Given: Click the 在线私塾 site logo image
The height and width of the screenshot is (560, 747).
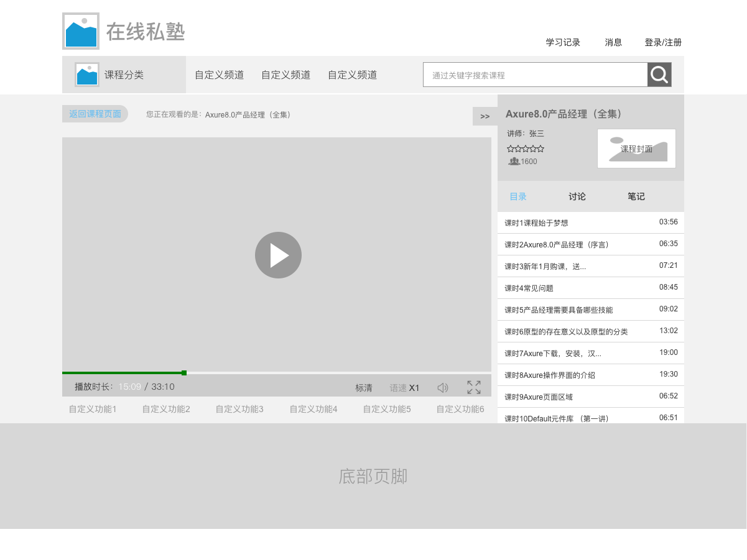Looking at the screenshot, I should (81, 31).
